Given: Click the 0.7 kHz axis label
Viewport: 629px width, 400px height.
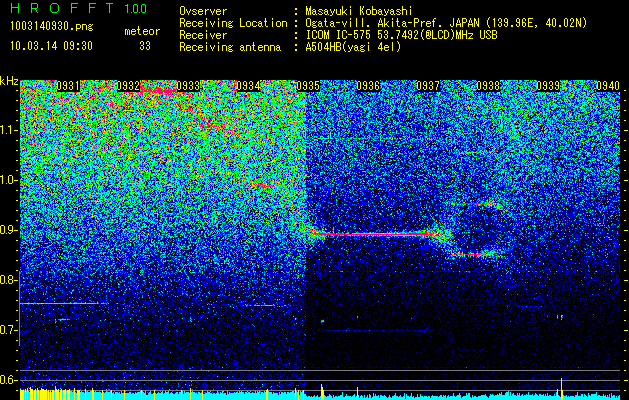Looking at the screenshot, I should tap(9, 330).
